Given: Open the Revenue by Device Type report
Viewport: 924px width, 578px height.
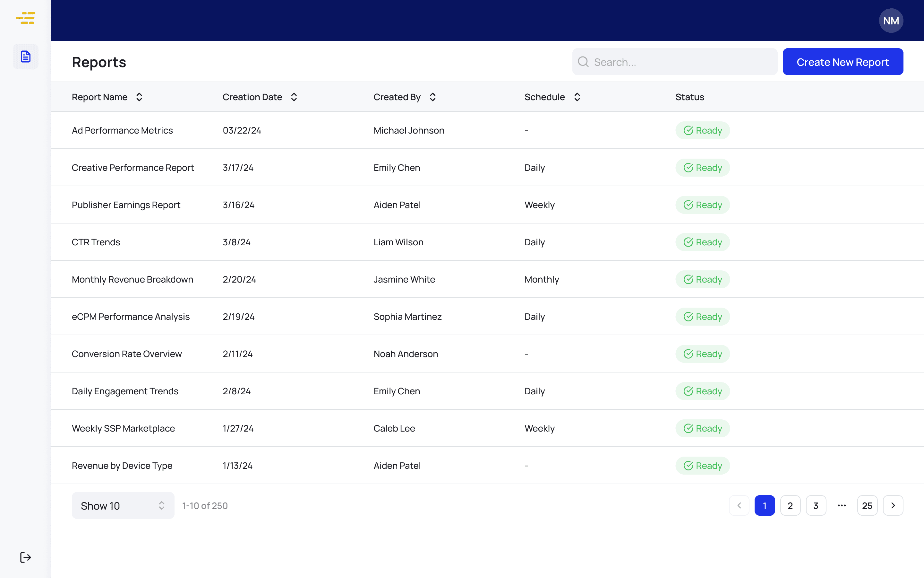Looking at the screenshot, I should (122, 466).
